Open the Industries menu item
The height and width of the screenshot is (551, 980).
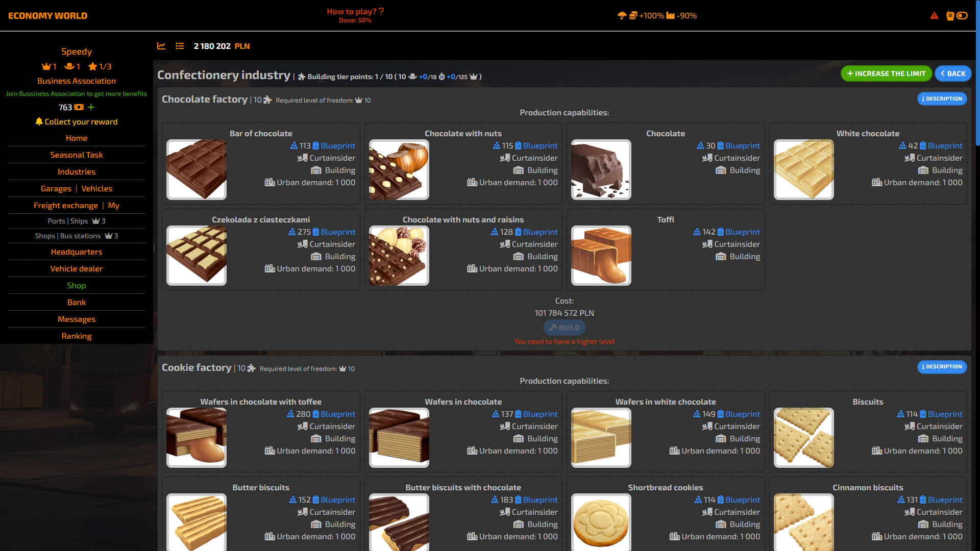pyautogui.click(x=76, y=172)
